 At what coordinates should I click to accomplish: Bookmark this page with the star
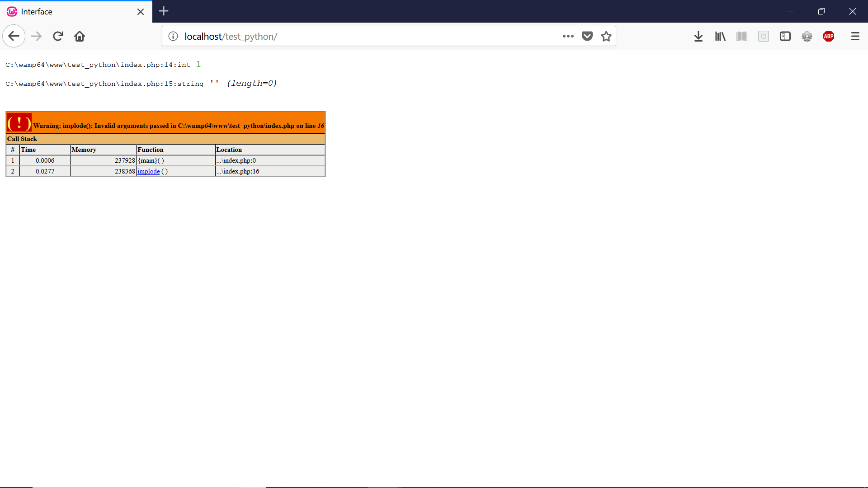coord(606,36)
